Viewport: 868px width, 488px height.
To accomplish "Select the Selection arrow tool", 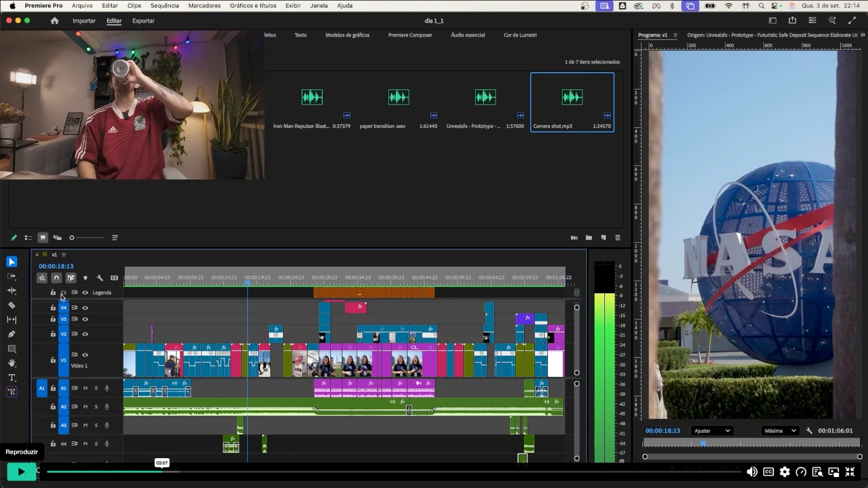I will tap(11, 262).
